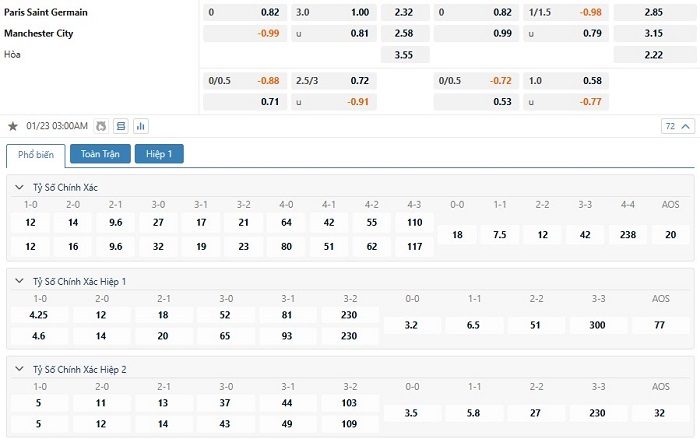Open the bar chart statistics icon
This screenshot has height=439, width=700.
140,126
